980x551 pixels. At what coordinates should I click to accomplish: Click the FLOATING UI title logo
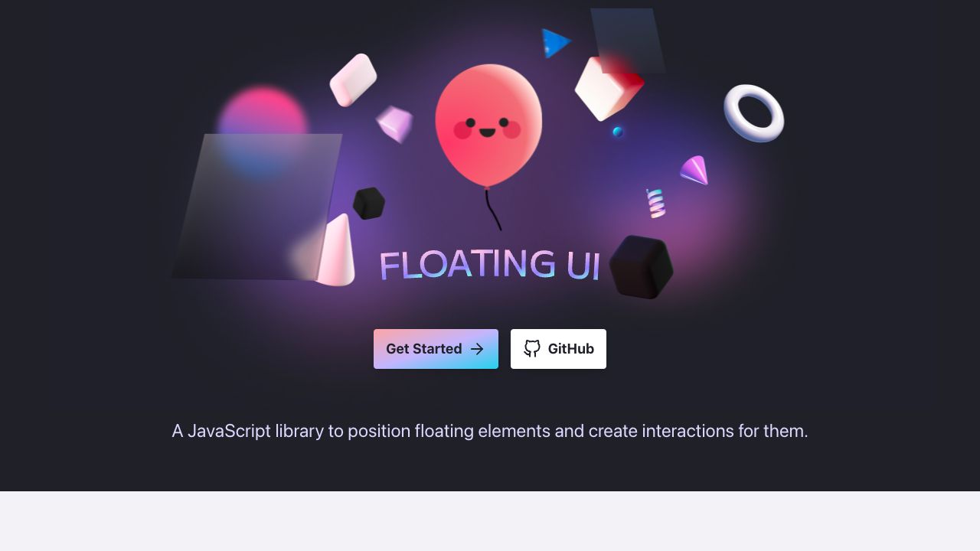(x=490, y=265)
